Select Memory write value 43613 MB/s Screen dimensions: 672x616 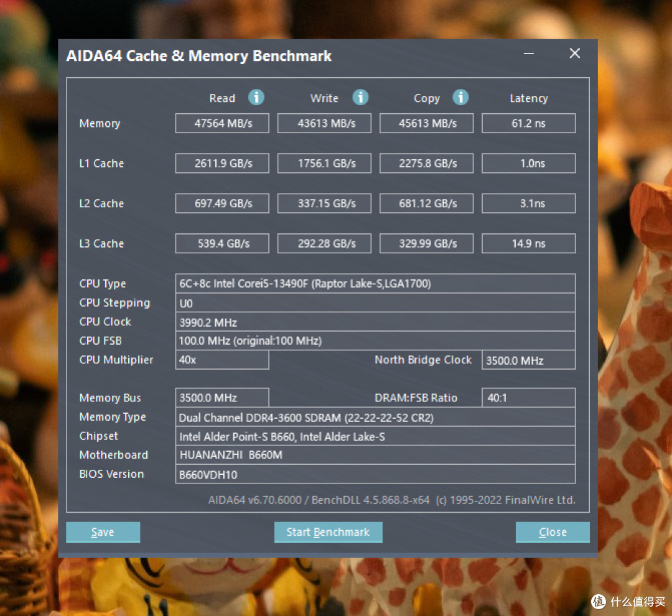(x=324, y=123)
